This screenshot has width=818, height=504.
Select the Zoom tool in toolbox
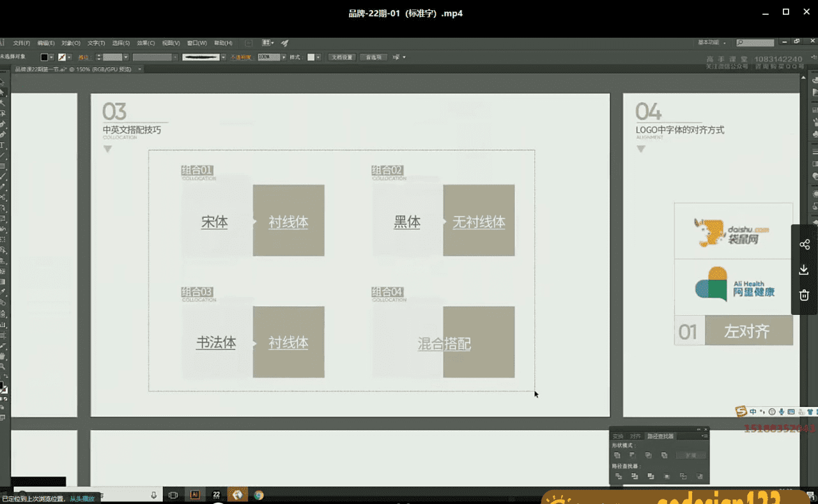[x=3, y=367]
